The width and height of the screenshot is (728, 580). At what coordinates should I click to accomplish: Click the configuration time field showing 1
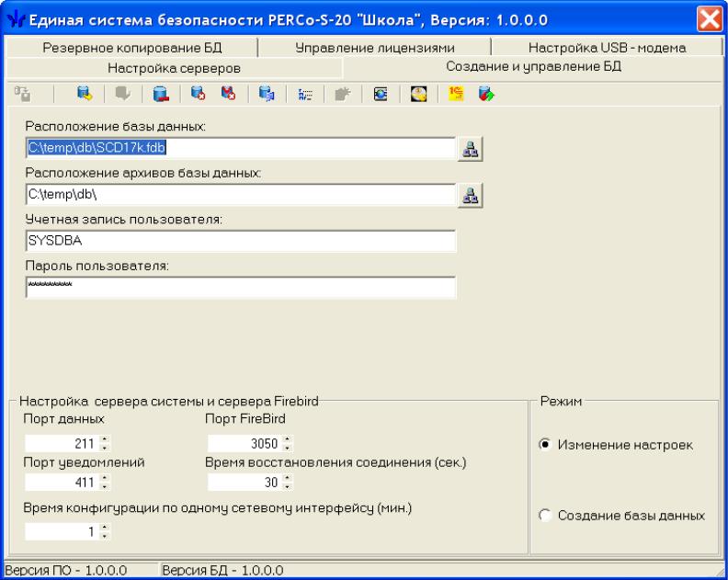coord(63,531)
